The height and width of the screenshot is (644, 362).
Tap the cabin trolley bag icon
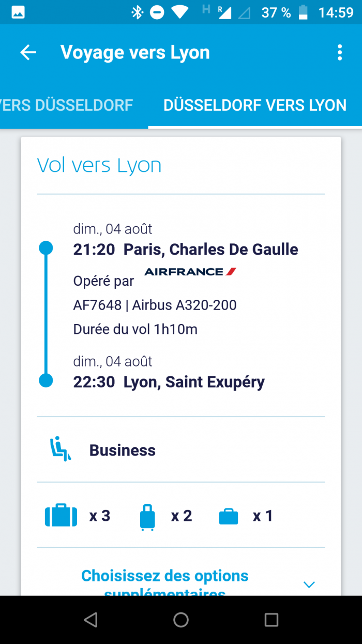(147, 517)
